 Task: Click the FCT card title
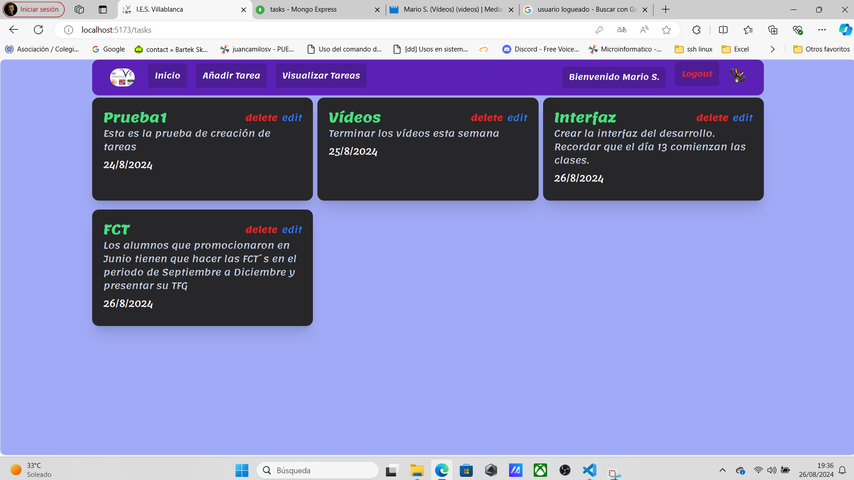pyautogui.click(x=117, y=230)
